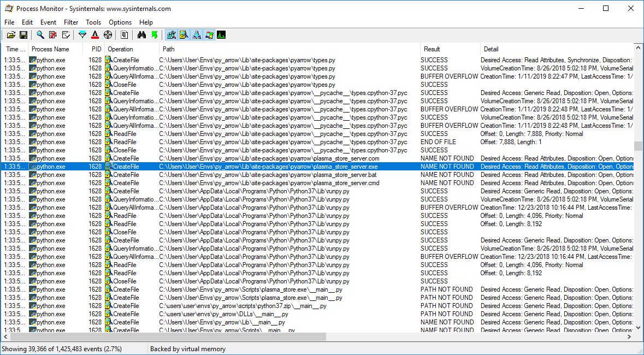Image resolution: width=644 pixels, height=355 pixels.
Task: Select the Filter toolbar icon
Action: click(x=82, y=34)
